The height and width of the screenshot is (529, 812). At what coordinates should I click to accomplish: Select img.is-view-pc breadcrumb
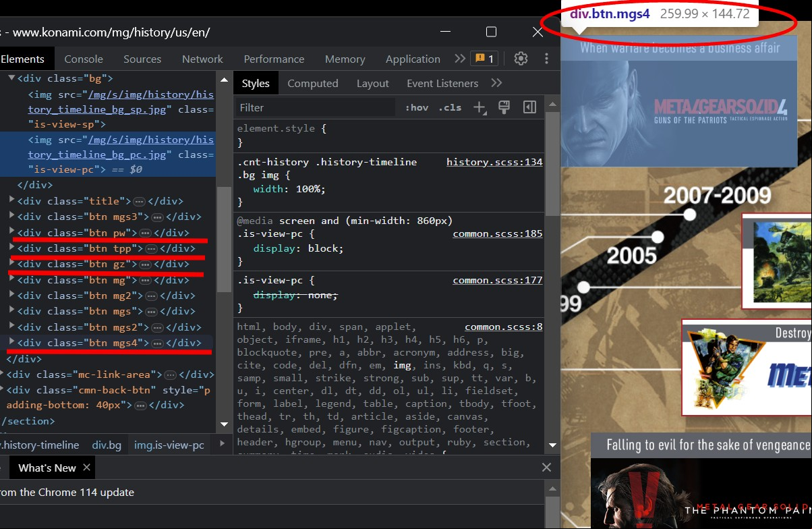tap(169, 445)
